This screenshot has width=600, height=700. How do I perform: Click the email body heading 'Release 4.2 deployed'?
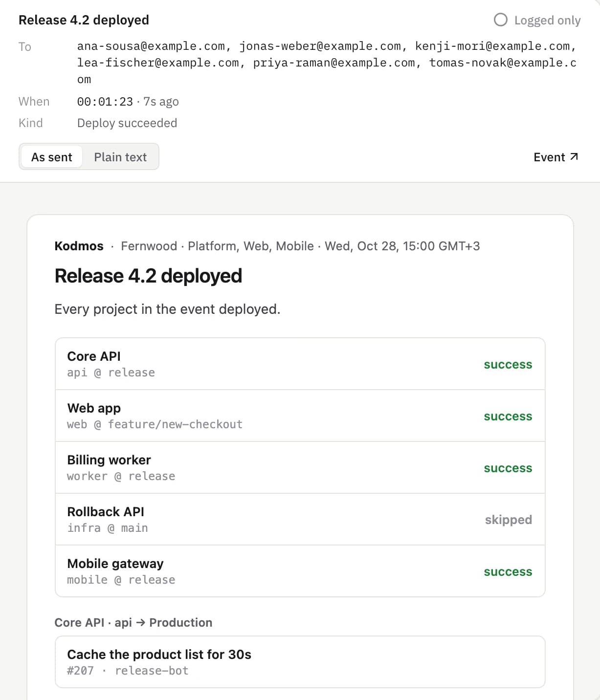pos(148,276)
